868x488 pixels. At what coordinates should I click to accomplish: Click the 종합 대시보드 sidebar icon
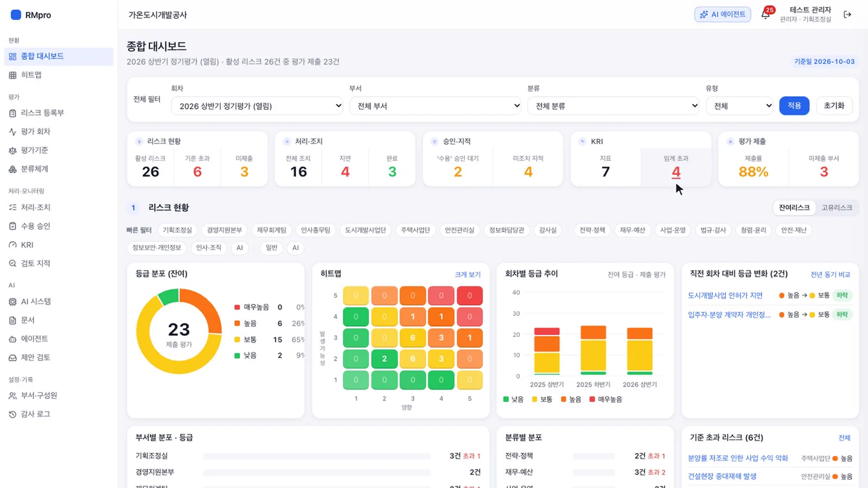point(12,56)
